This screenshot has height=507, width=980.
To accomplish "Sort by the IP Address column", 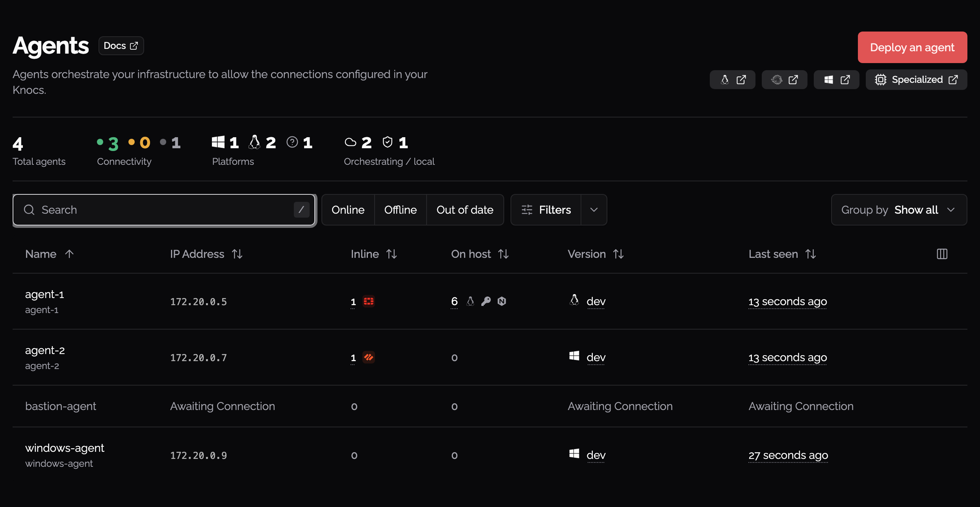I will pos(206,254).
